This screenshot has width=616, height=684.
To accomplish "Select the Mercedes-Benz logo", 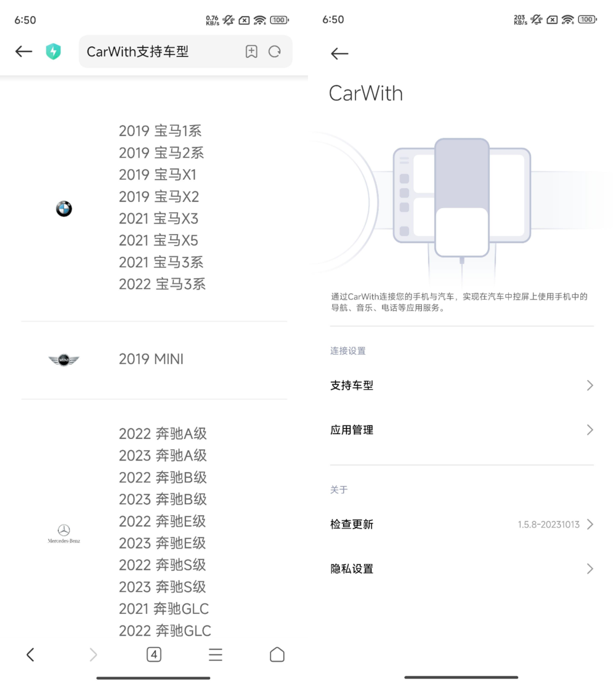I will 64,533.
